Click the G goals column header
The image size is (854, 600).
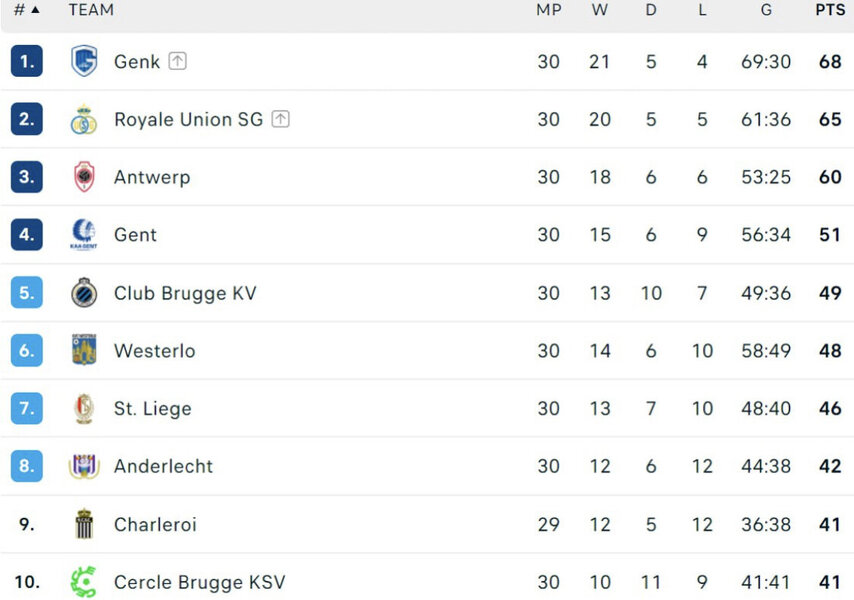766,10
